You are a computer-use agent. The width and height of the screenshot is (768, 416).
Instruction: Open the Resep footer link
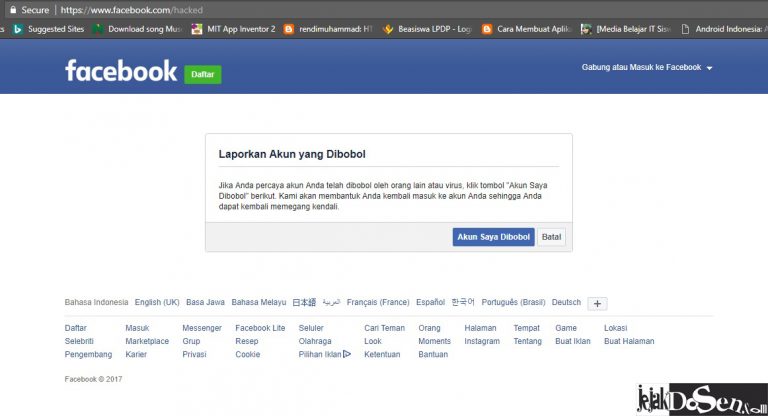(x=246, y=341)
